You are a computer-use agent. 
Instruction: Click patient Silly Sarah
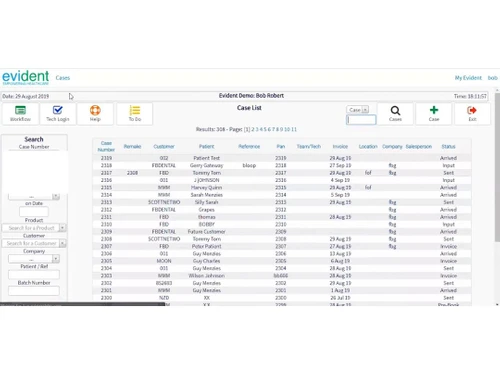click(206, 202)
